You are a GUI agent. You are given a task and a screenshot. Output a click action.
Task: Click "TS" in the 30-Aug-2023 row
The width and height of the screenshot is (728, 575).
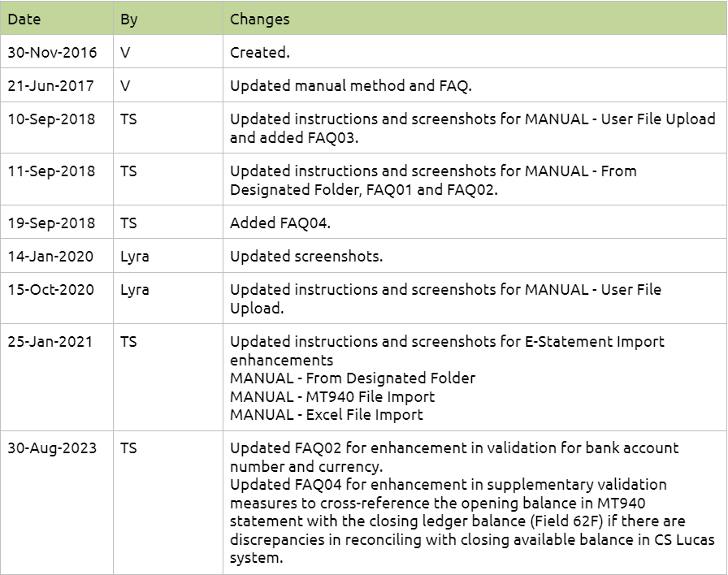[x=129, y=448]
